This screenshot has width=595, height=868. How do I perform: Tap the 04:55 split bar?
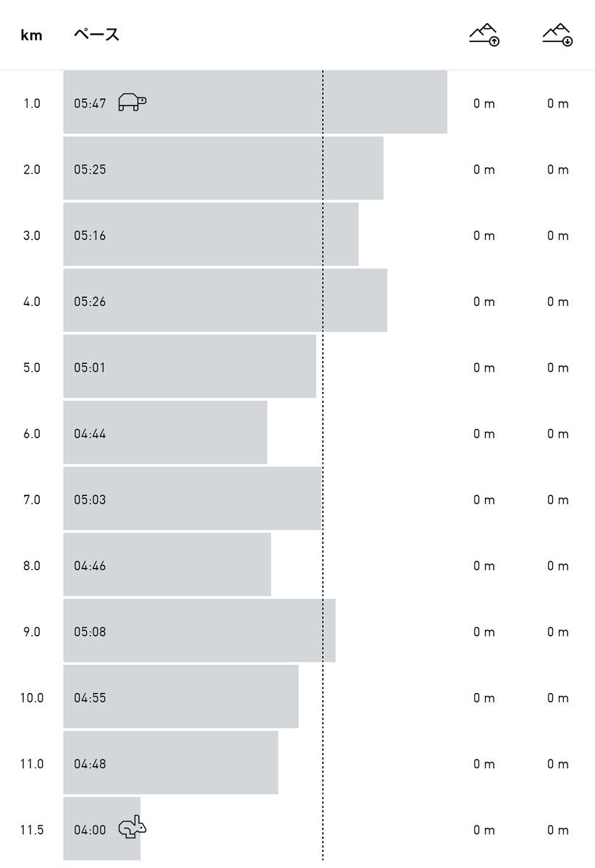pyautogui.click(x=181, y=697)
